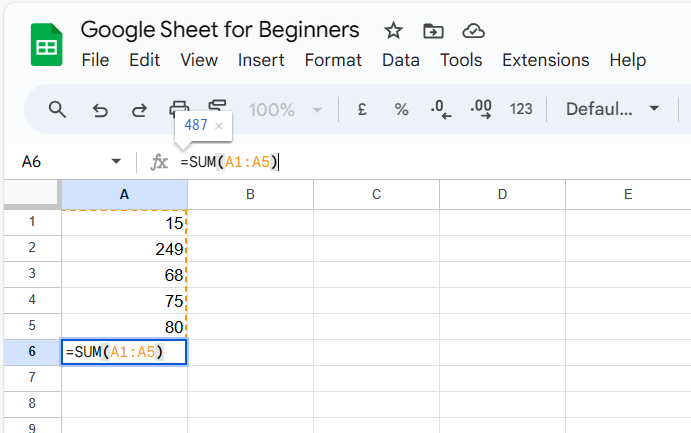Close the 487 formula preview tooltip
This screenshot has height=433, width=691.
pyautogui.click(x=219, y=126)
